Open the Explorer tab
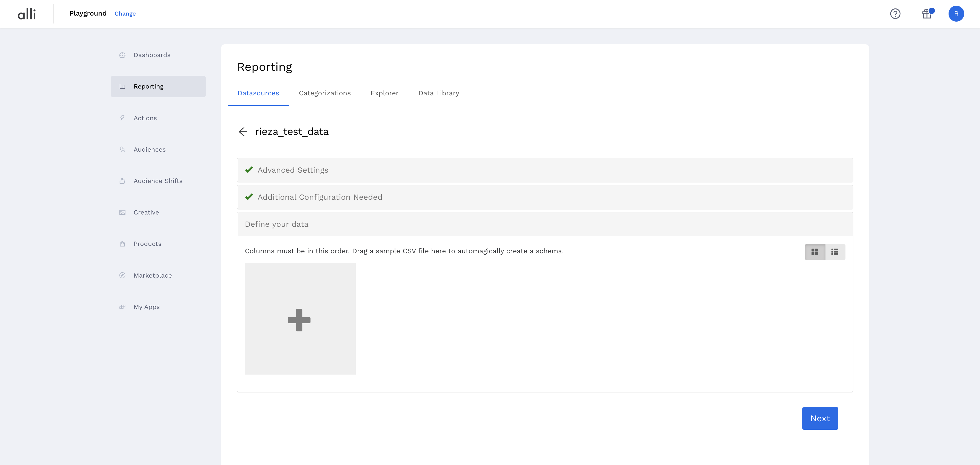980x465 pixels. coord(384,93)
